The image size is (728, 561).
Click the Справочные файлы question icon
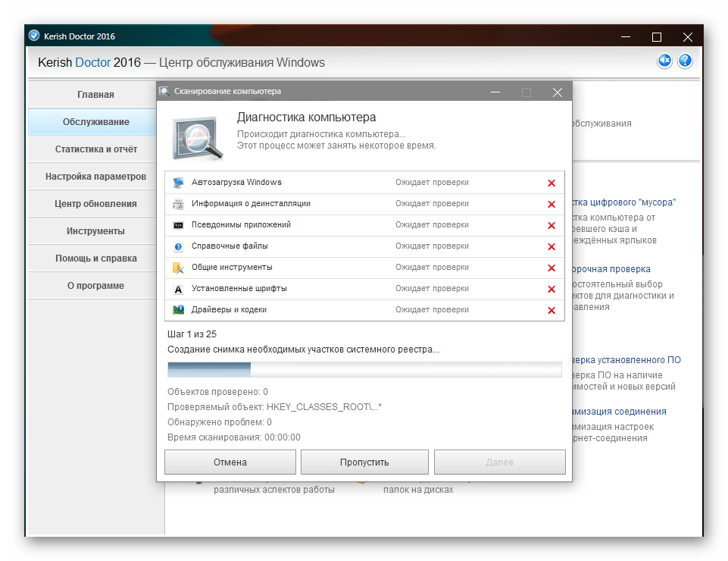pyautogui.click(x=178, y=247)
